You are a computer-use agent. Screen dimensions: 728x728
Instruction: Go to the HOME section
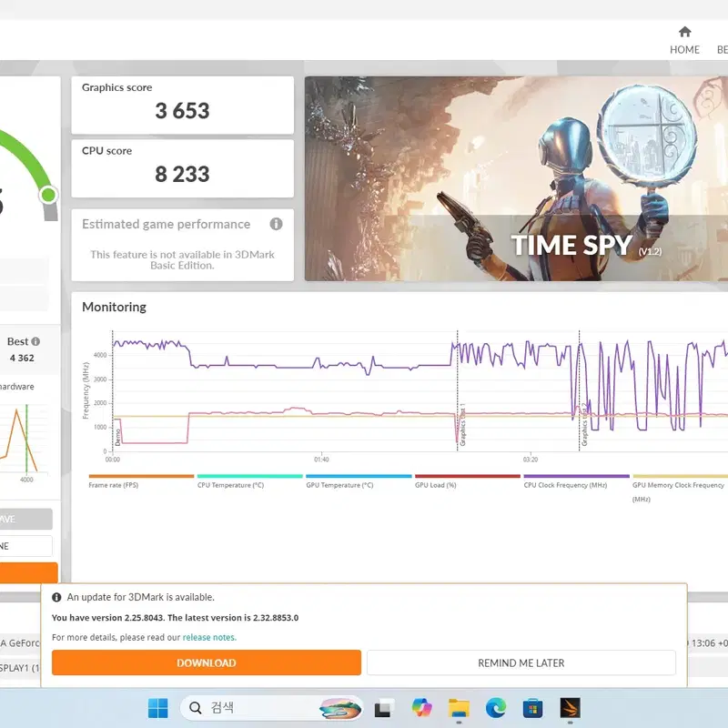(x=684, y=40)
